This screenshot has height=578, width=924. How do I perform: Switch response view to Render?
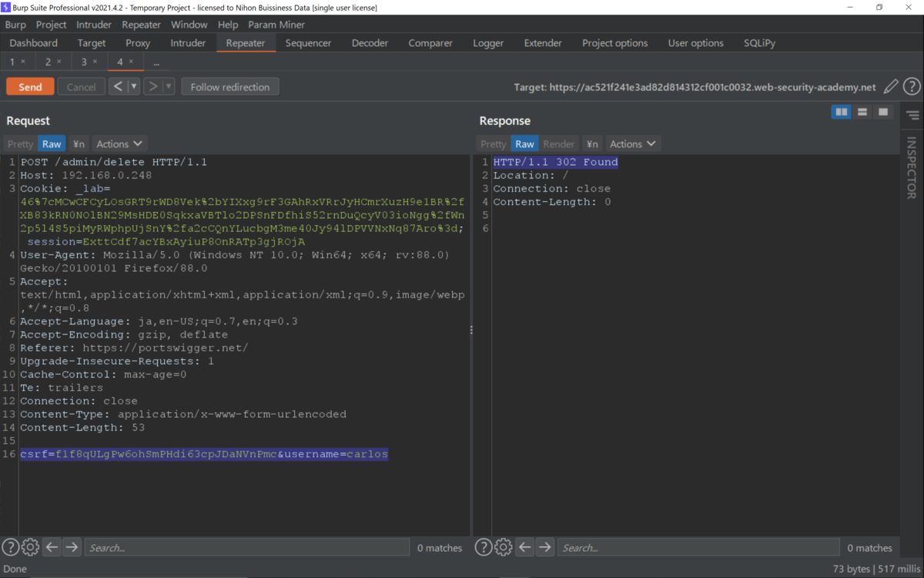coord(559,144)
